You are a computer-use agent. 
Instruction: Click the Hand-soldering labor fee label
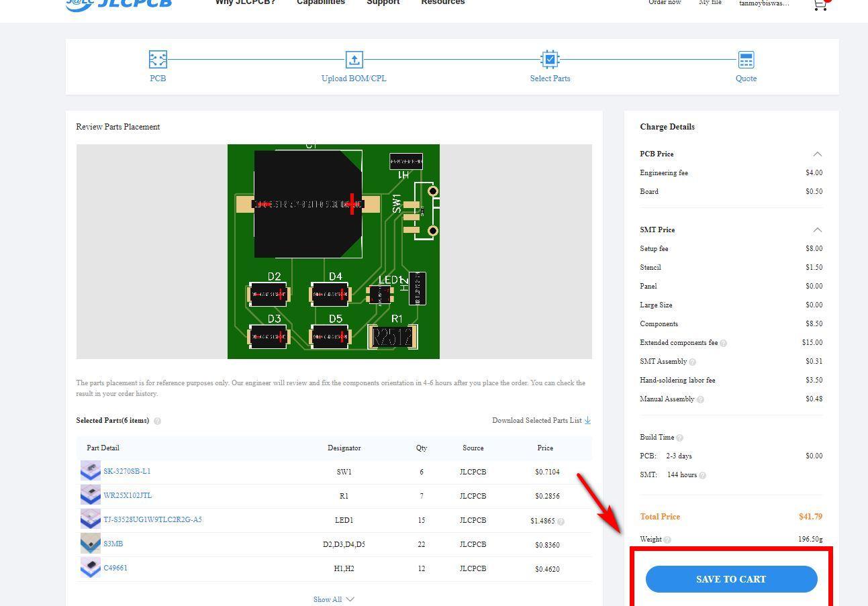[x=677, y=380]
